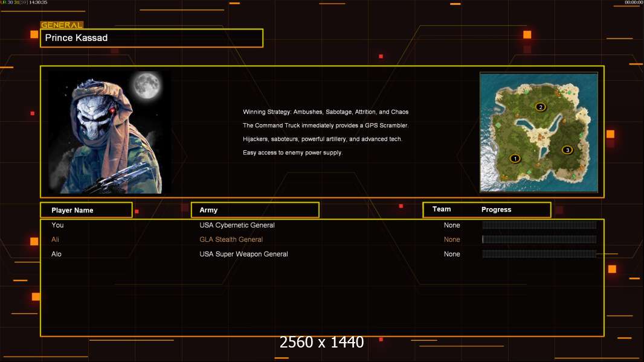The height and width of the screenshot is (362, 644).
Task: Click the Prince Kassad general name field
Action: (152, 38)
